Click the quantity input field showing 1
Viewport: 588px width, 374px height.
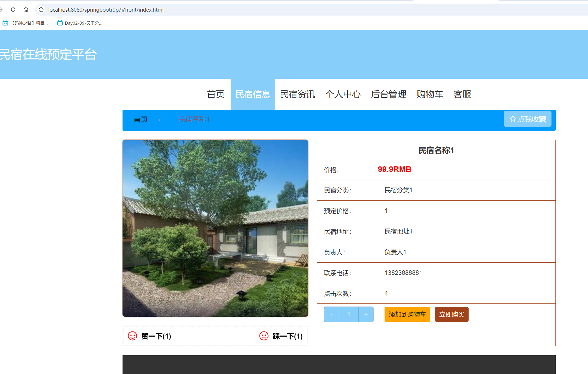[x=349, y=314]
